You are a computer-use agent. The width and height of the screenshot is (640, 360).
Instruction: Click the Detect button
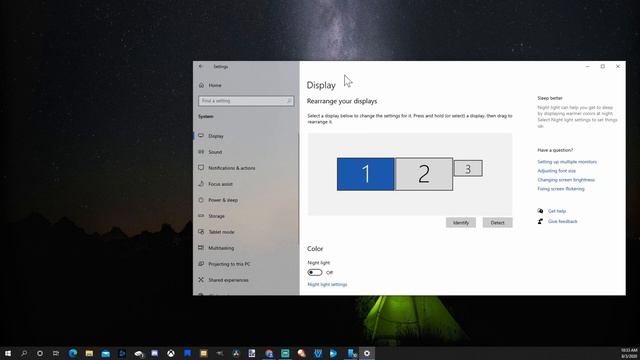(x=498, y=222)
